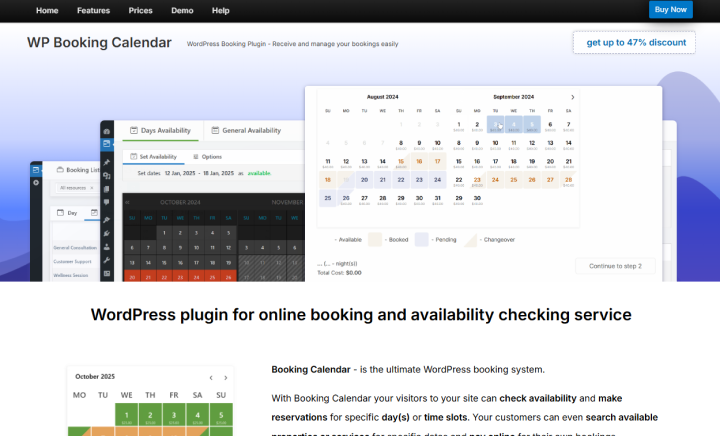This screenshot has height=436, width=720.
Task: Click the bottom Settings icon in admin sidebar
Action: pyautogui.click(x=107, y=274)
